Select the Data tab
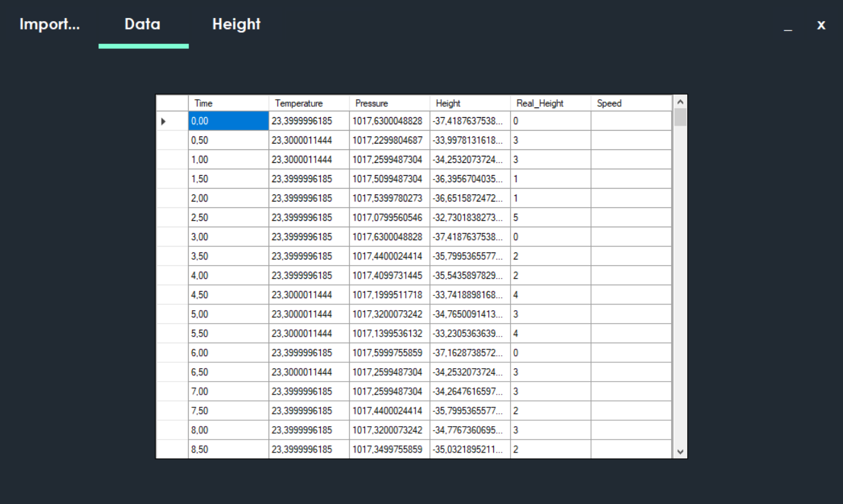 pyautogui.click(x=142, y=24)
